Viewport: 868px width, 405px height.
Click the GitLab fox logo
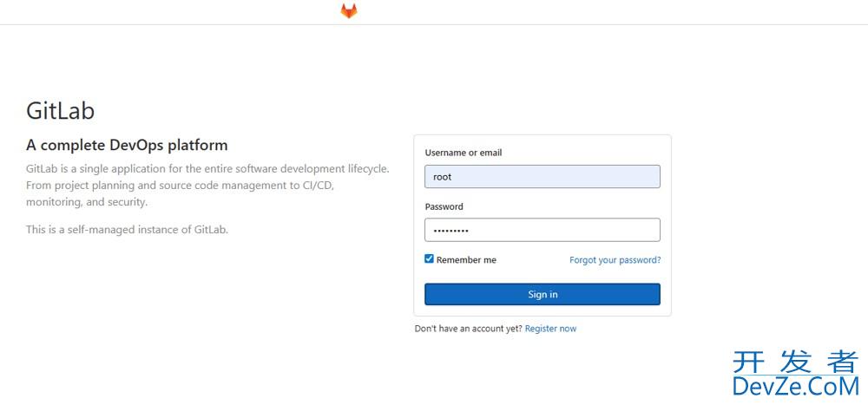(349, 10)
